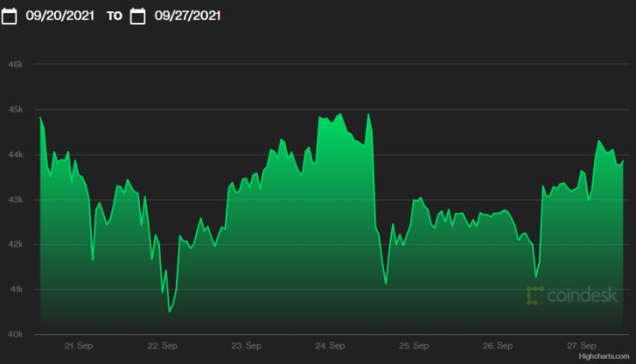Open the calendar icon beside 09/27/2021

tap(138, 15)
